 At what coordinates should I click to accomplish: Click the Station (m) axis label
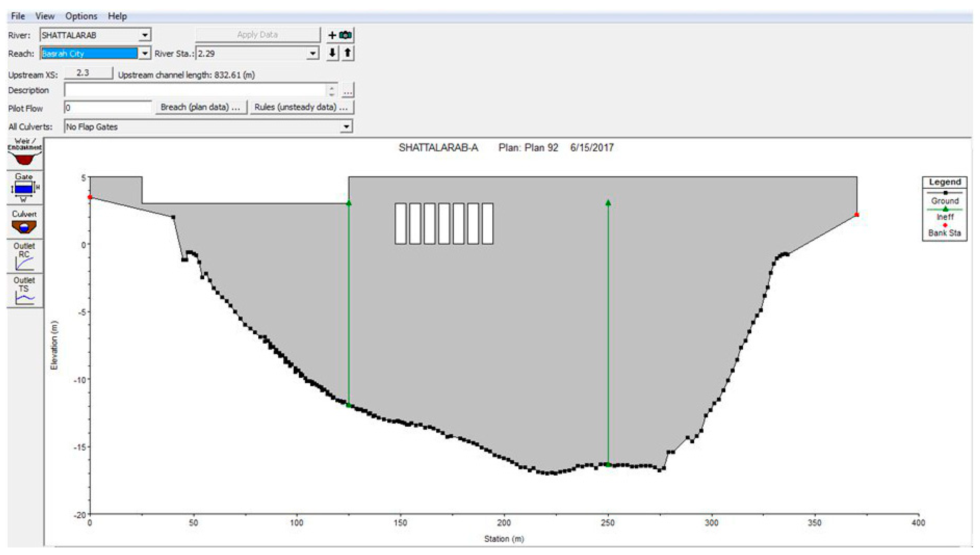pos(504,538)
